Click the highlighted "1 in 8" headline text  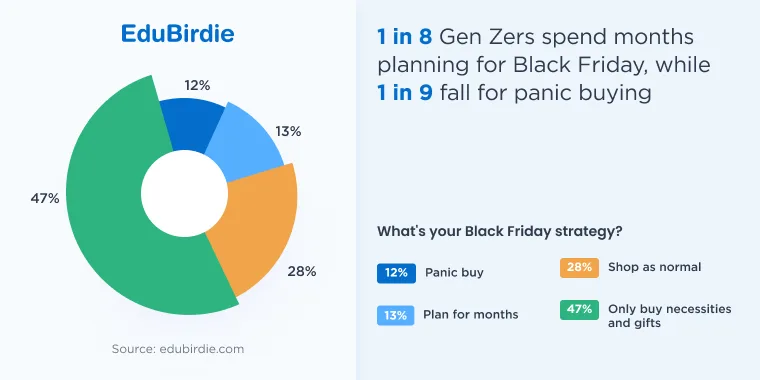click(404, 38)
